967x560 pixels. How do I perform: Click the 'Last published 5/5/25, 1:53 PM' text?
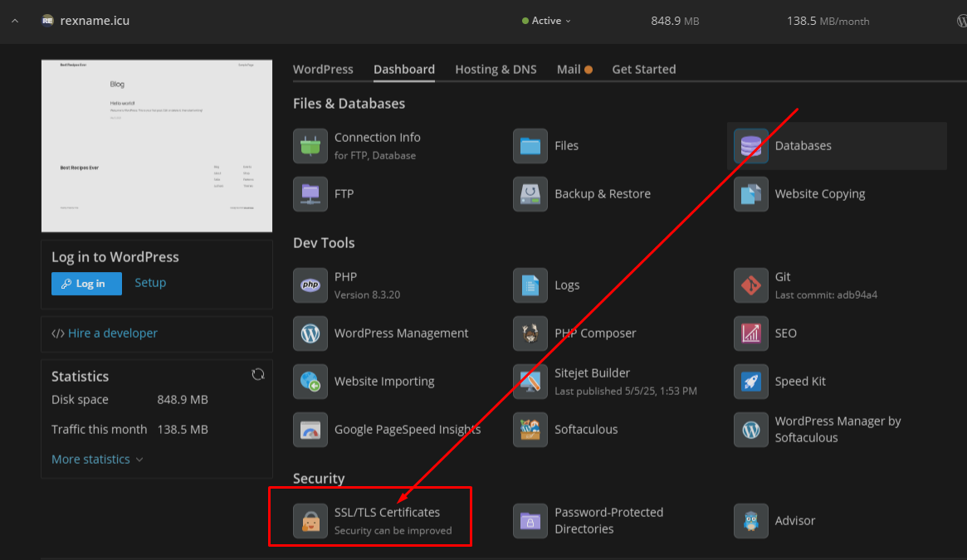pyautogui.click(x=625, y=391)
